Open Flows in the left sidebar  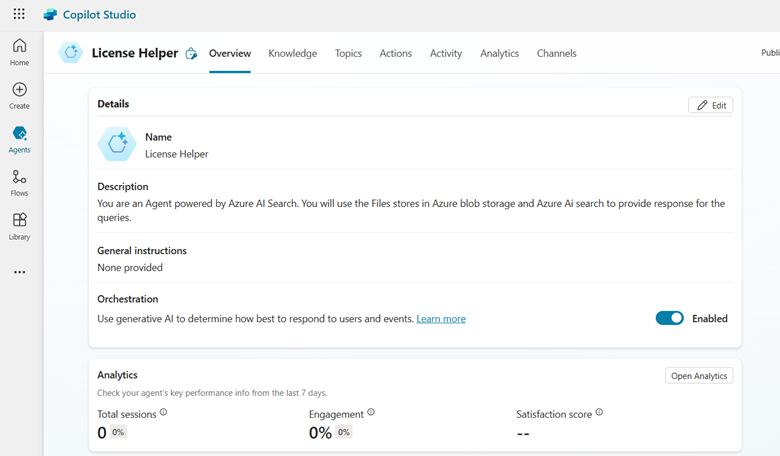pos(19,182)
